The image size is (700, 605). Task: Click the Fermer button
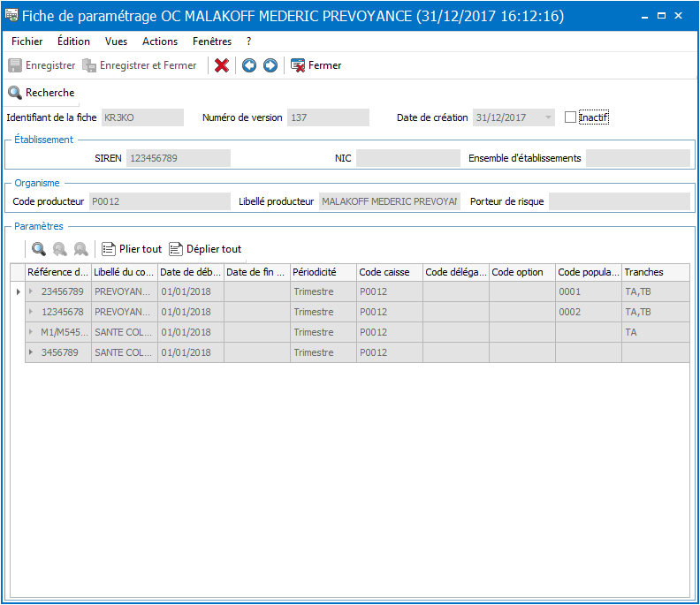click(x=316, y=65)
